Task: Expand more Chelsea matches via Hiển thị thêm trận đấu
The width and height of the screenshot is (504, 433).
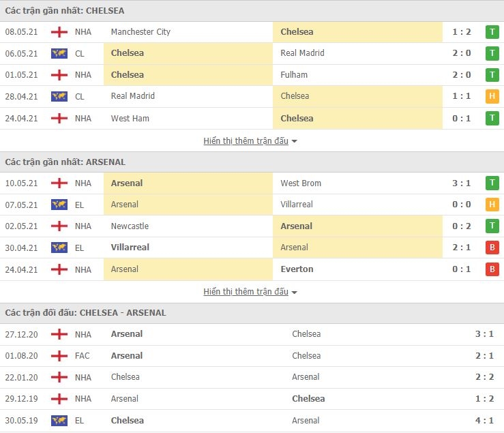Action: click(246, 140)
